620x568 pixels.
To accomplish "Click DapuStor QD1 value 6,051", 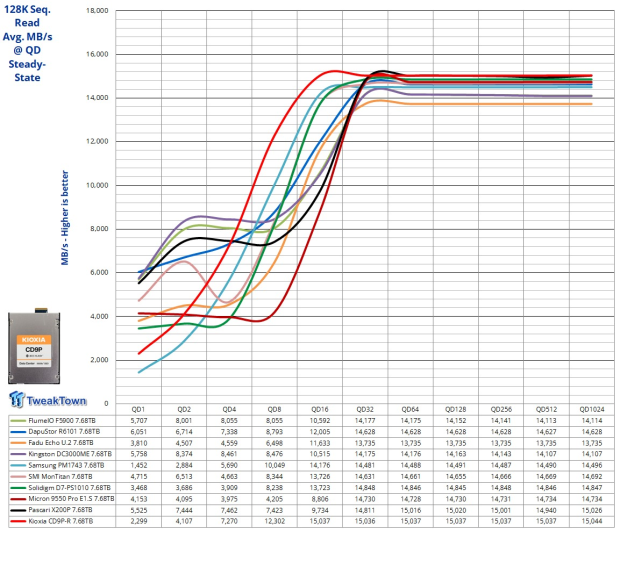I will pyautogui.click(x=139, y=432).
